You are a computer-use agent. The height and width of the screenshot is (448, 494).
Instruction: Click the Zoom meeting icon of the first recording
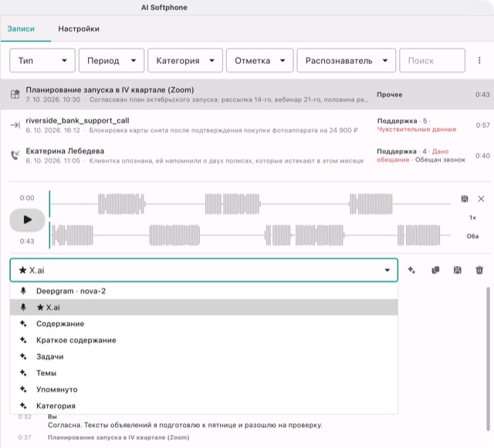[15, 94]
